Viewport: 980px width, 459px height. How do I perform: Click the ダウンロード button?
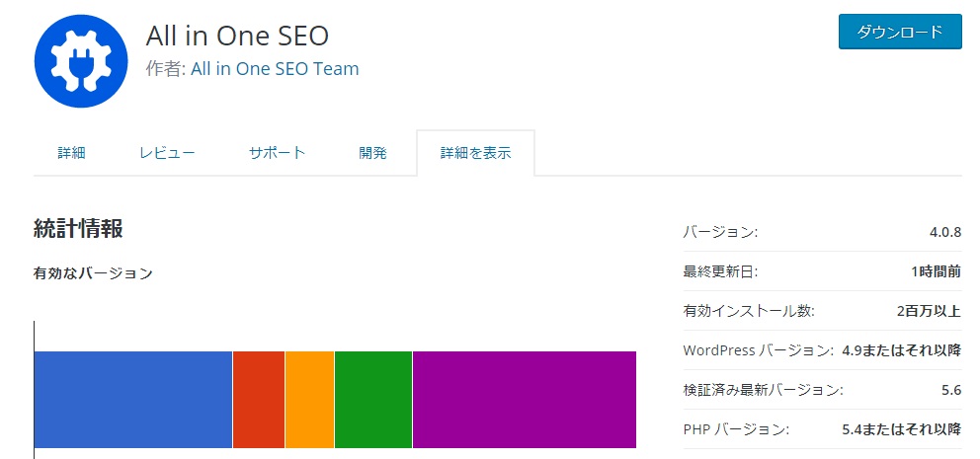(900, 32)
